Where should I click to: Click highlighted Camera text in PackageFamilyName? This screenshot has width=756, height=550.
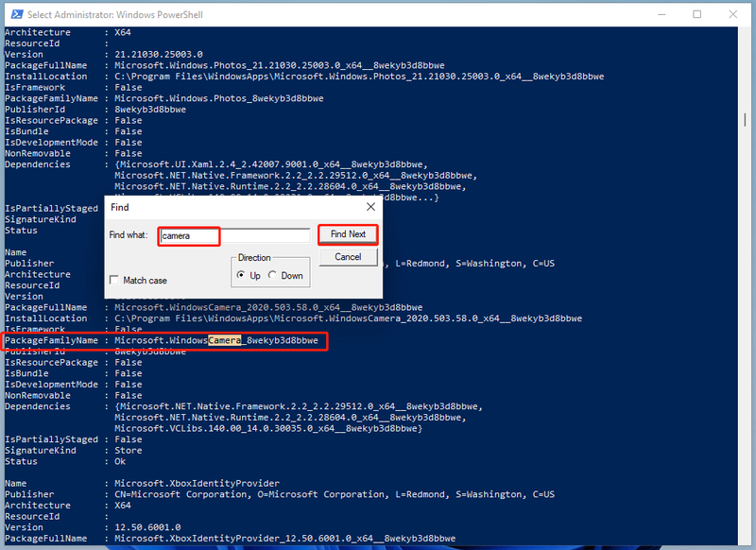225,340
